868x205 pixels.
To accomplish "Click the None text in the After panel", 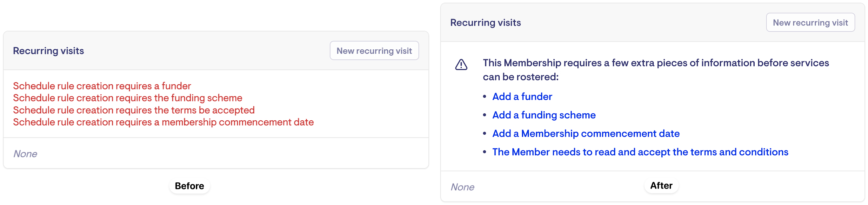I will tap(462, 187).
